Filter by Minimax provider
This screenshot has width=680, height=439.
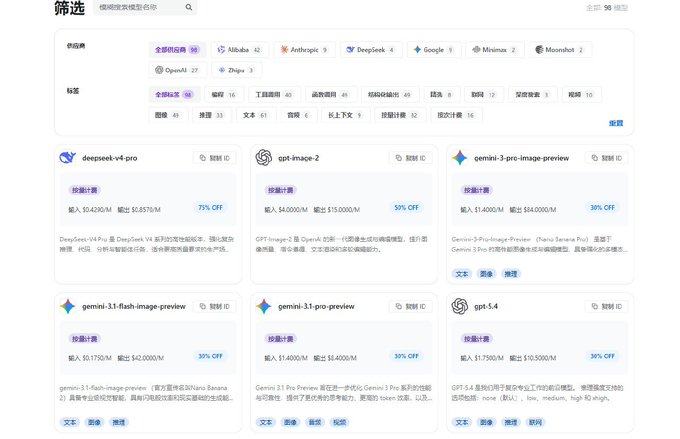[495, 50]
